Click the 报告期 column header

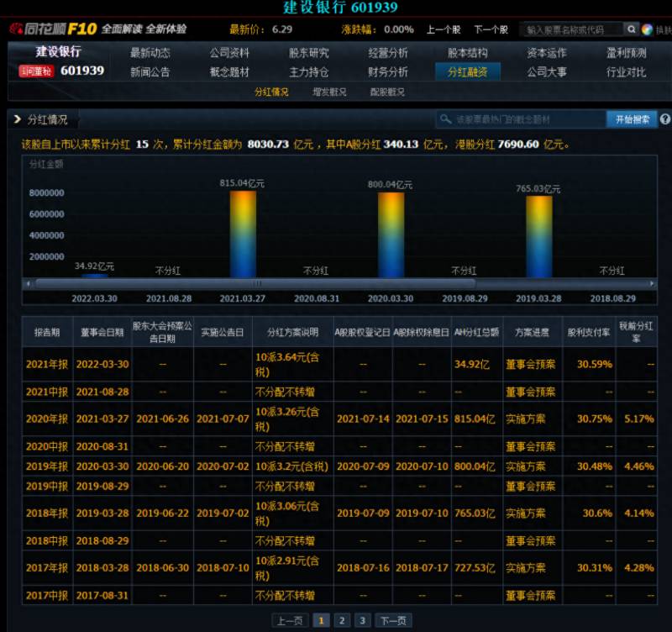(47, 332)
